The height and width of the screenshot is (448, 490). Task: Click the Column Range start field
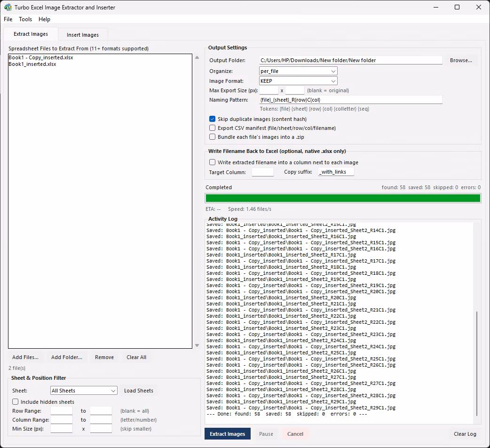coord(62,420)
